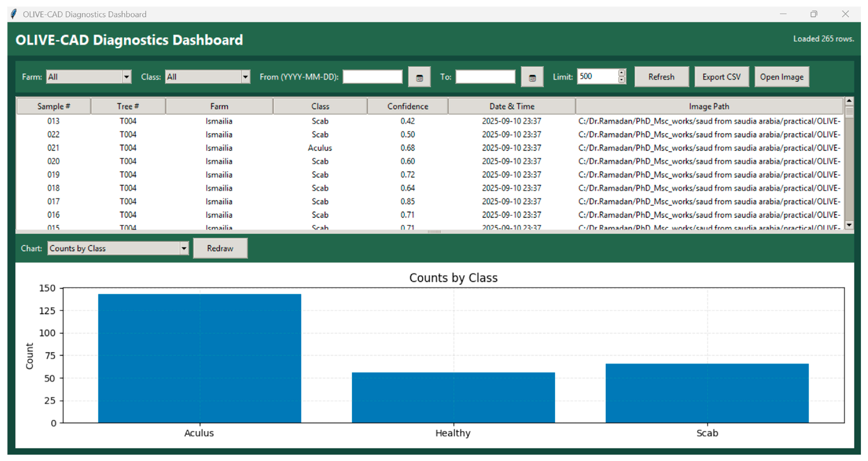The height and width of the screenshot is (461, 868).
Task: Expand the Class filter dropdown
Action: pos(245,77)
